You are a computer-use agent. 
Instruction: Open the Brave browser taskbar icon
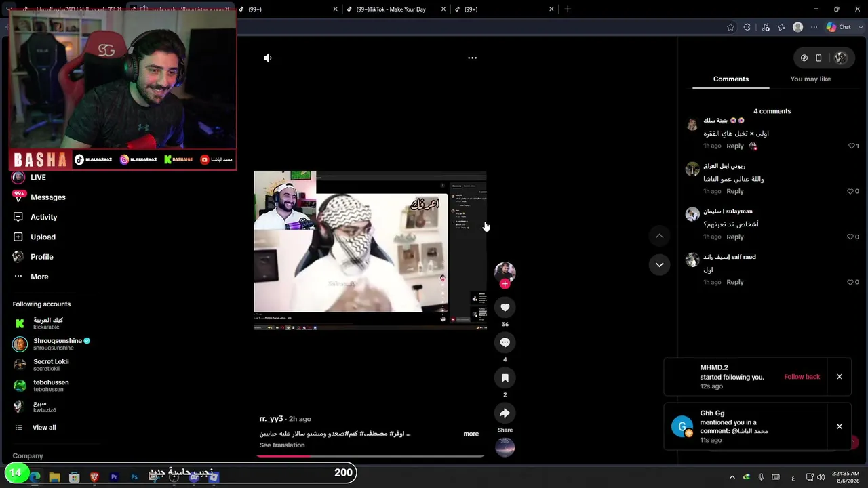(x=94, y=477)
